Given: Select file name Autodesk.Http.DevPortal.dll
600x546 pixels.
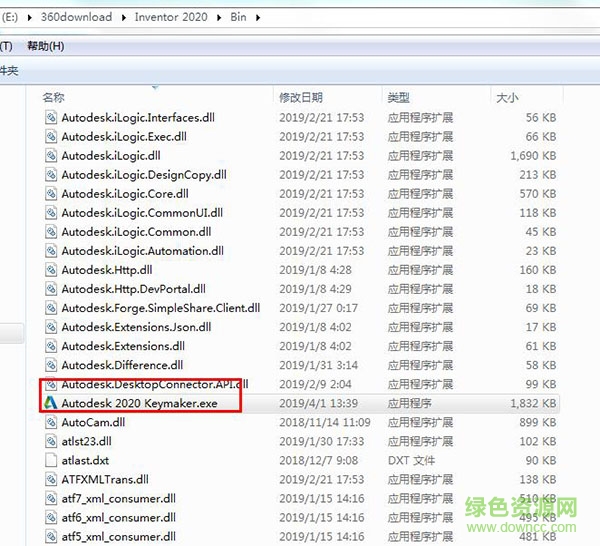Looking at the screenshot, I should (134, 289).
